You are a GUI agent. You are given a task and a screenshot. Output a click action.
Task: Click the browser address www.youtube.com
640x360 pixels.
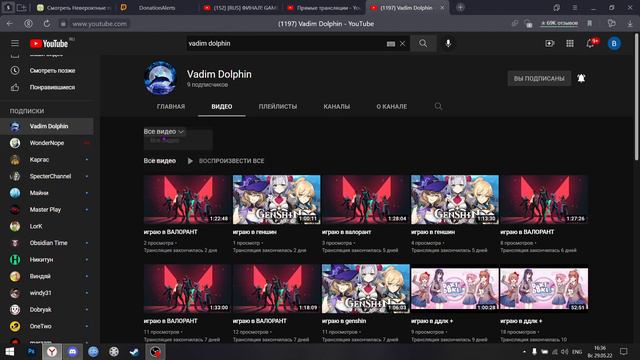pyautogui.click(x=99, y=24)
